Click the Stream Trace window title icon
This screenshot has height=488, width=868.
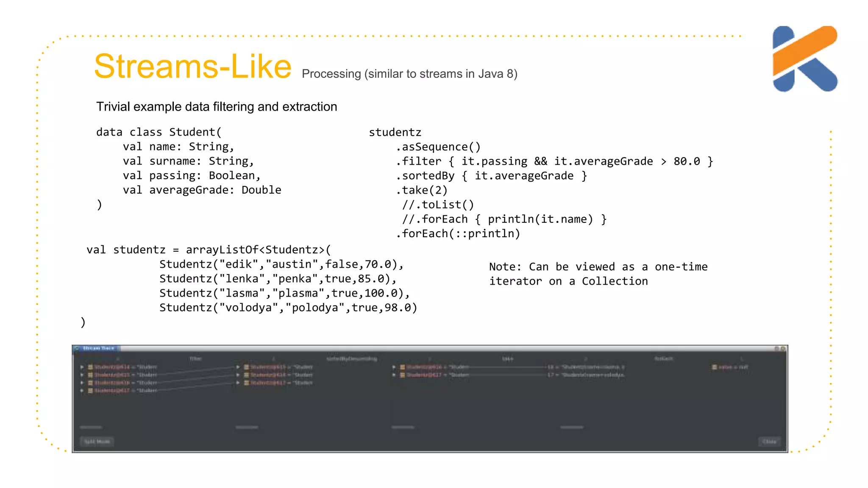[x=77, y=348]
